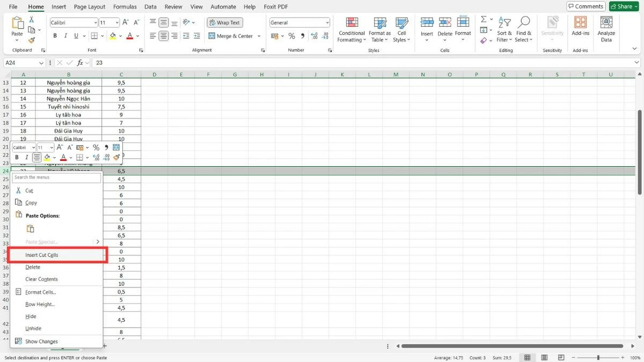Click the Analyze Data button
644x362 pixels.
coord(606,29)
